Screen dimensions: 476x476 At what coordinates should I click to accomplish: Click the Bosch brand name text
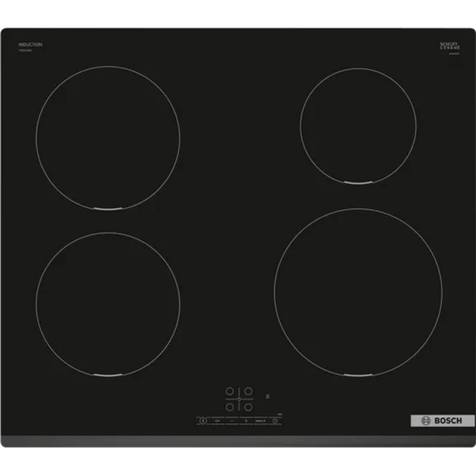448,421
